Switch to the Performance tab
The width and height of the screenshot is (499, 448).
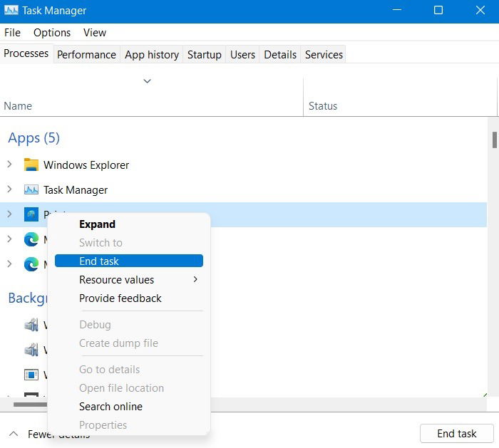click(86, 55)
